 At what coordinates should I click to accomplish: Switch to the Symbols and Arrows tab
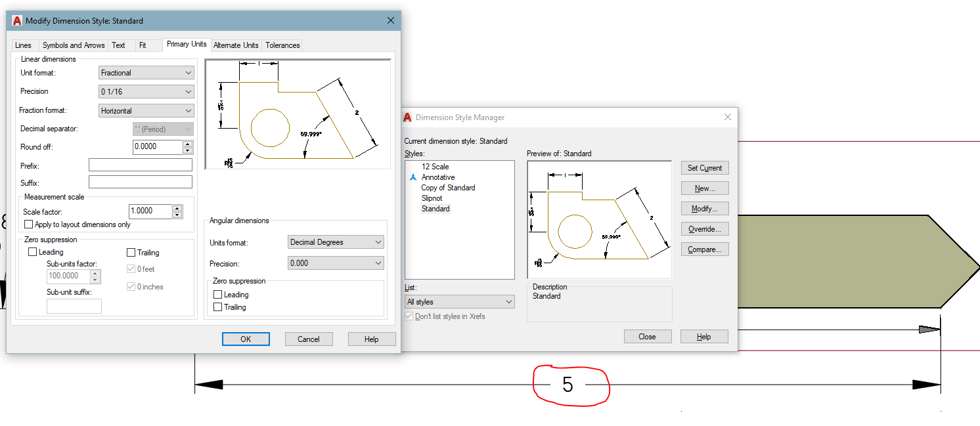[73, 45]
